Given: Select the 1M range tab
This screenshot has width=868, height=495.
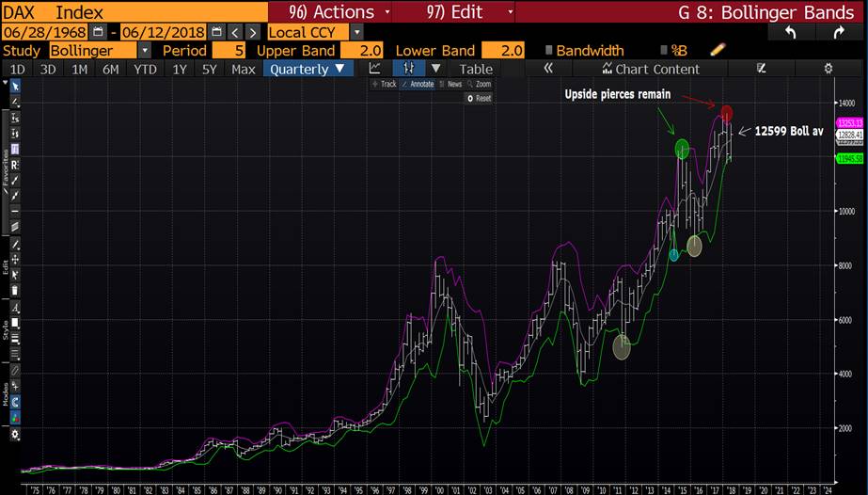Looking at the screenshot, I should pyautogui.click(x=80, y=70).
